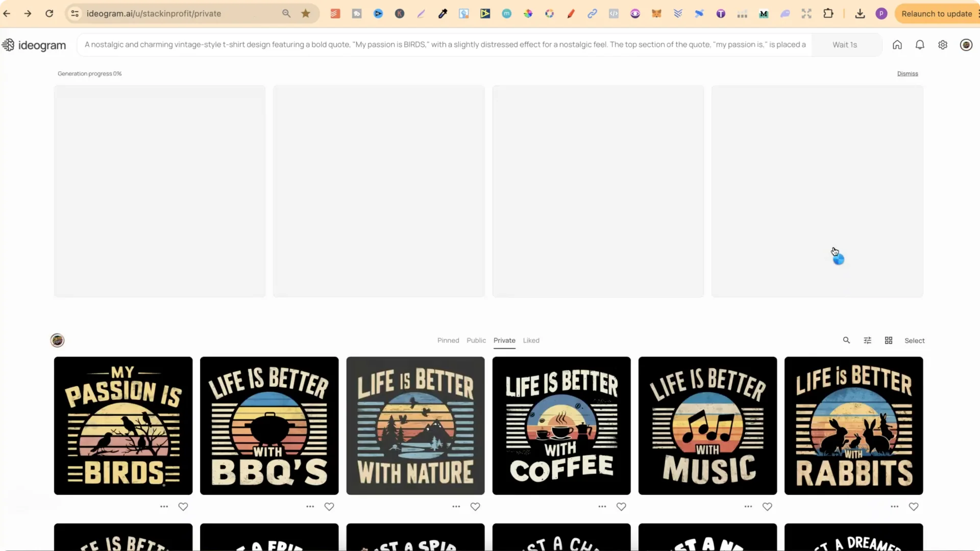Click the Select button
Image resolution: width=980 pixels, height=551 pixels.
(x=914, y=340)
